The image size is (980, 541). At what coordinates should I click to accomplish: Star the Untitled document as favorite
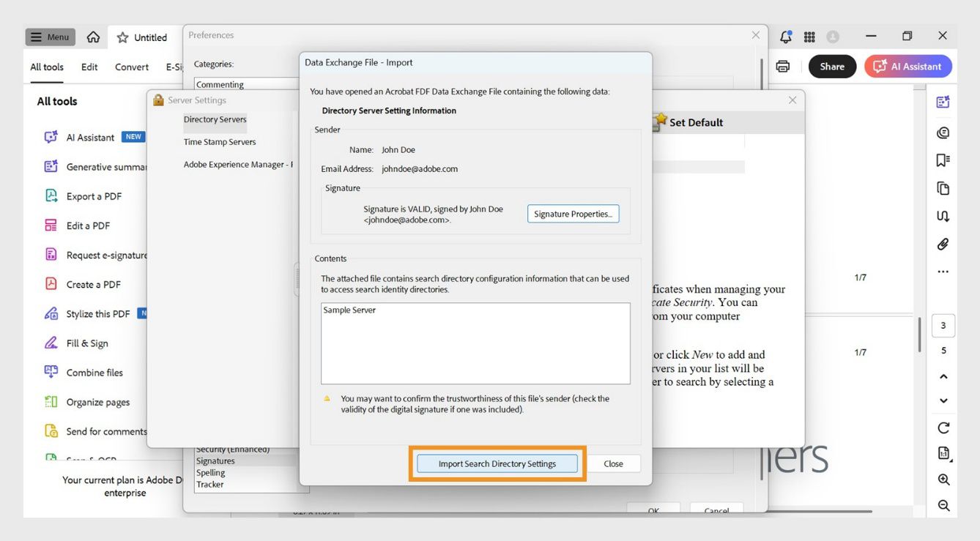tap(122, 37)
